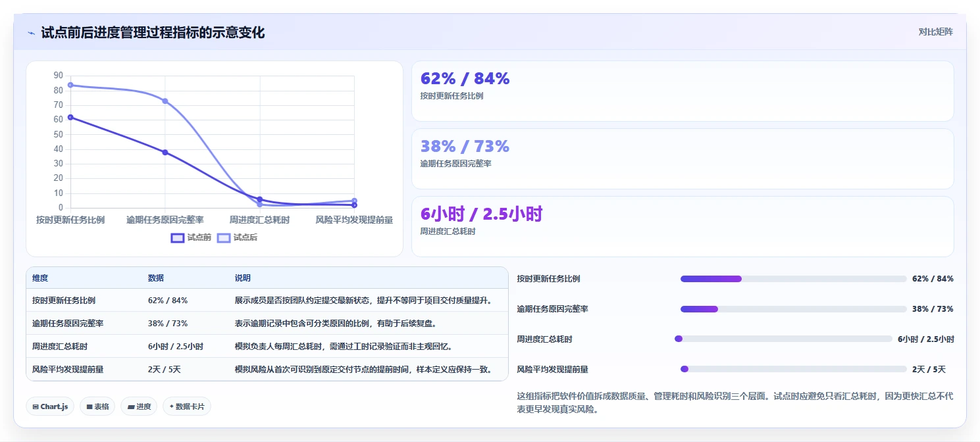Click the Chart.js tag pill
This screenshot has width=980, height=442.
coord(50,406)
